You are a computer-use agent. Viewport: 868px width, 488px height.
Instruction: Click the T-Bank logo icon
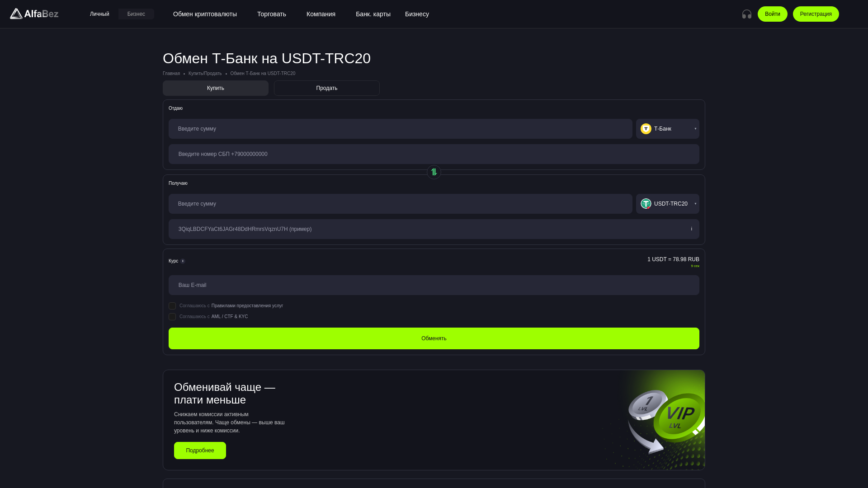(x=646, y=129)
